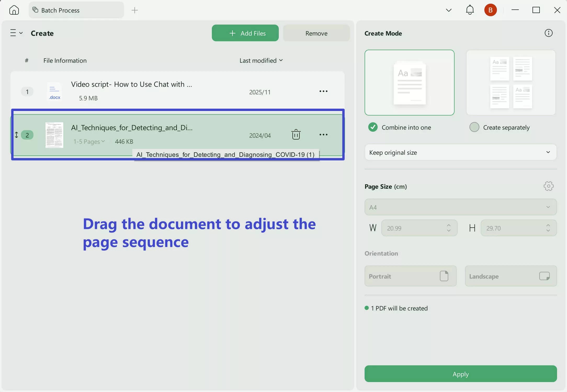Enable Landscape orientation
The width and height of the screenshot is (567, 392).
click(x=511, y=276)
